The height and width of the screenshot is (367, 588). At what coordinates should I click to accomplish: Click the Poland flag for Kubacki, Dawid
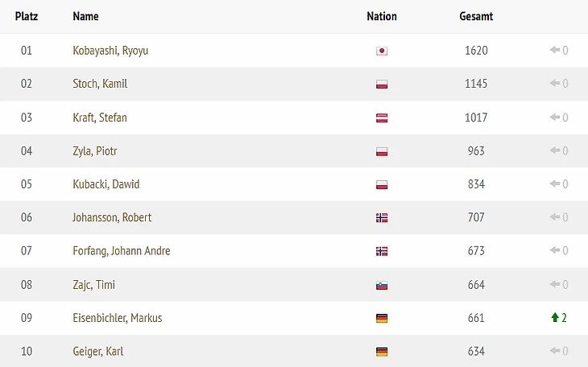(x=382, y=184)
